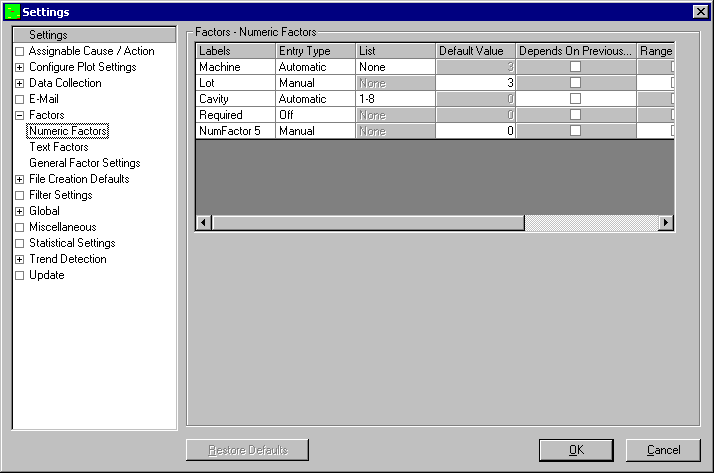Open the Update settings page

[x=46, y=275]
